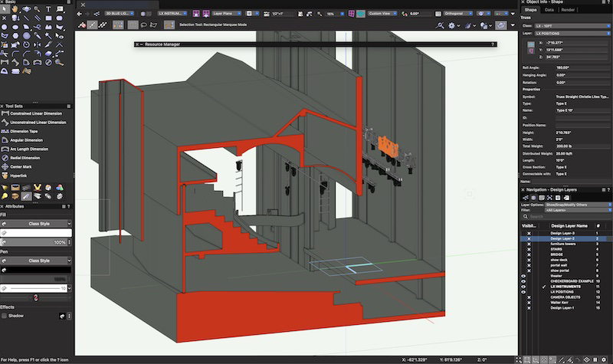Click the back arrow in view bar
Screen dimensions: 613x364
(80, 14)
